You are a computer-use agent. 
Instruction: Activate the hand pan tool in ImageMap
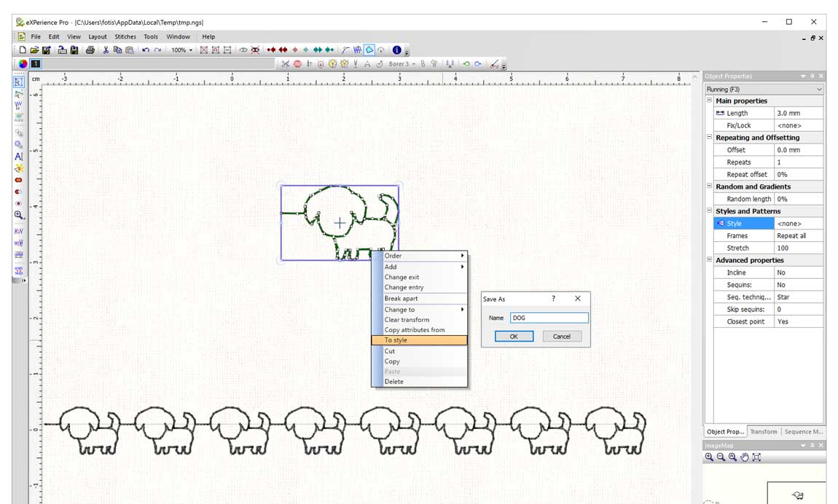point(745,457)
